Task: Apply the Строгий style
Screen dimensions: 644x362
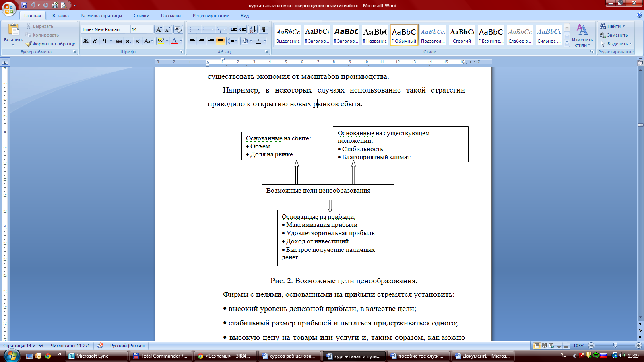Action: [x=462, y=35]
